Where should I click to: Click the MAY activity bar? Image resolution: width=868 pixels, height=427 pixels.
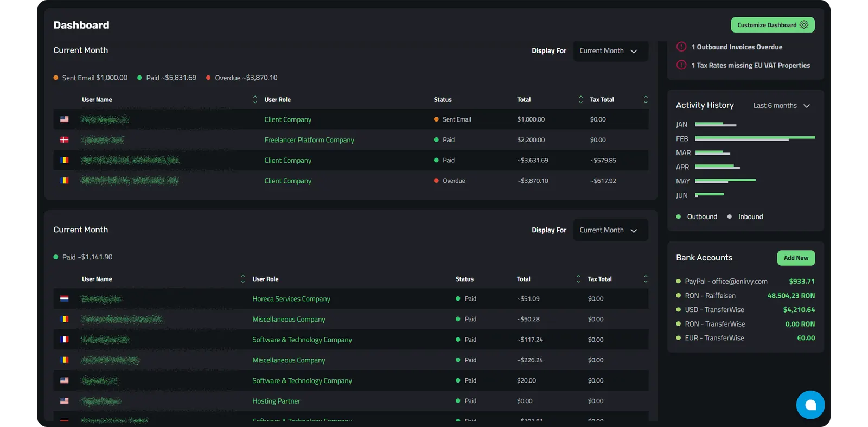click(725, 181)
